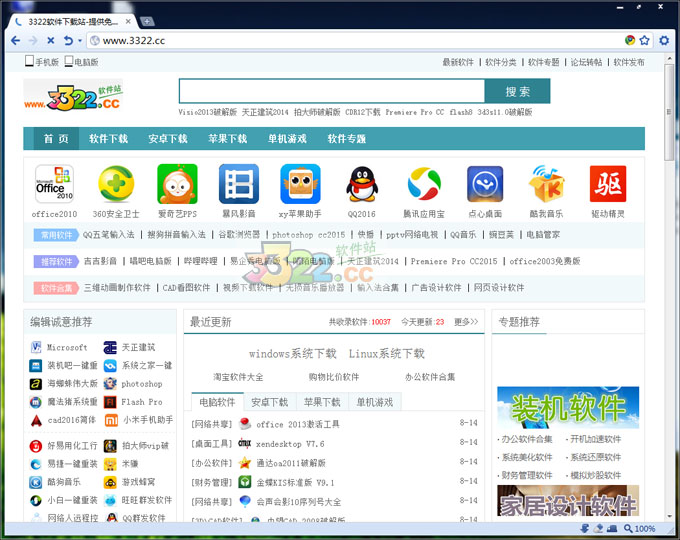680x540 pixels.
Task: Click the address bar showing www.3322.cc
Action: tap(356, 41)
